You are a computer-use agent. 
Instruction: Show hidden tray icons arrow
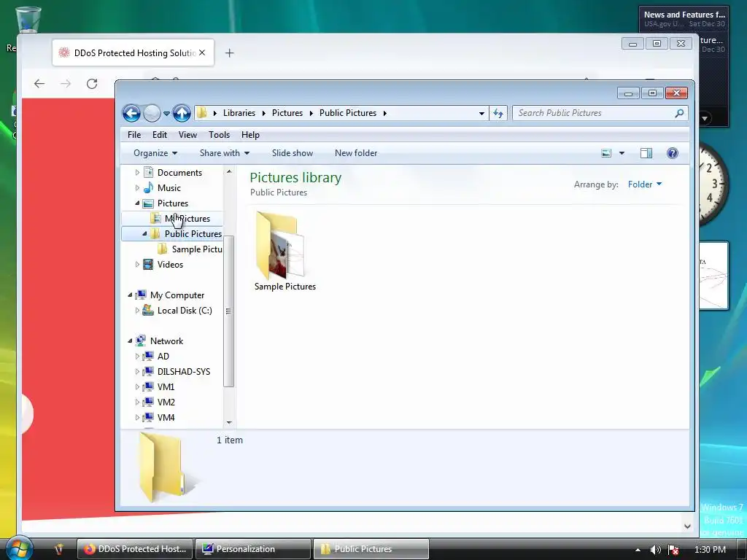pos(638,550)
